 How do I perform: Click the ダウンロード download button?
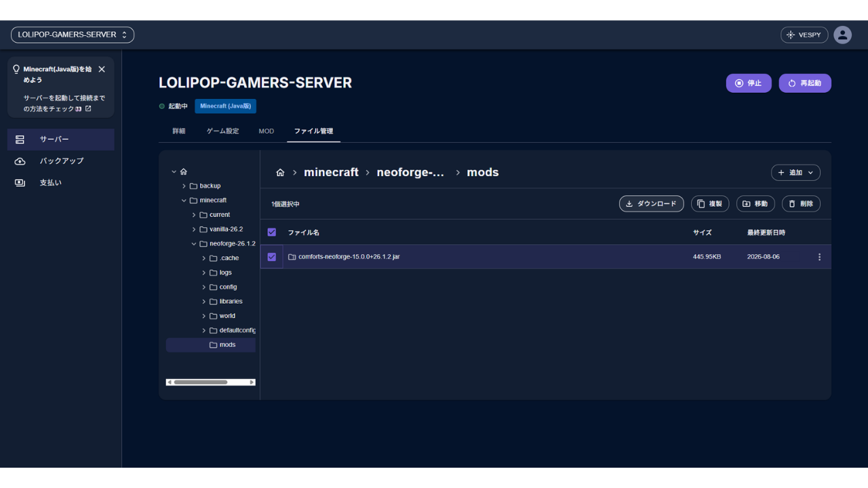[x=651, y=204]
